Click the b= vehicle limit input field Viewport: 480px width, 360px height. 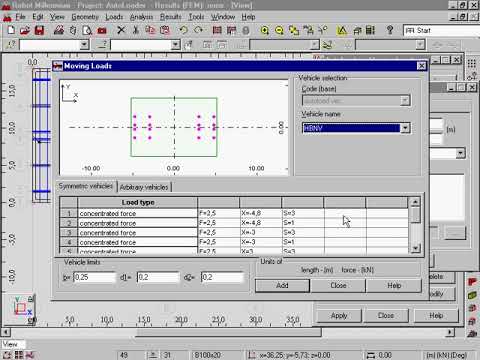point(94,277)
